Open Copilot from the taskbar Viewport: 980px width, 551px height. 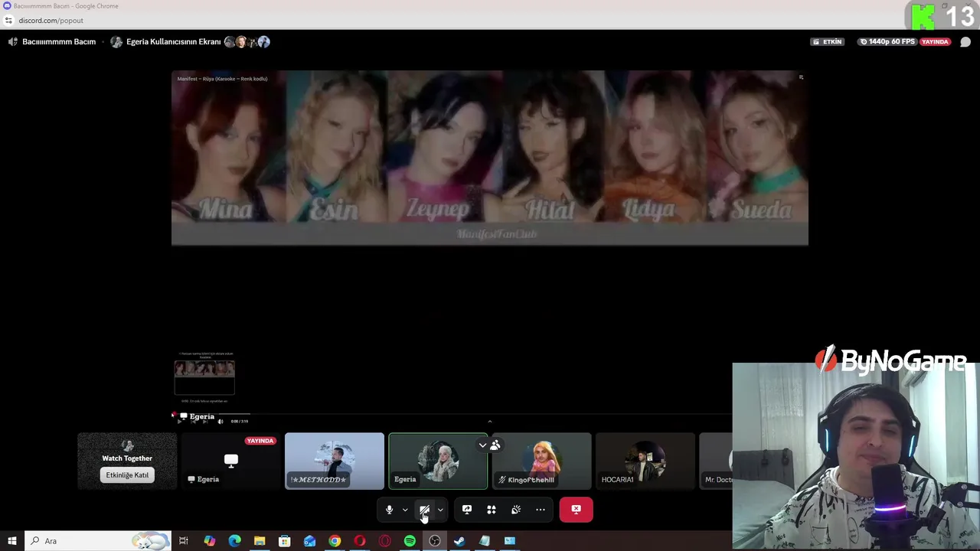click(210, 541)
